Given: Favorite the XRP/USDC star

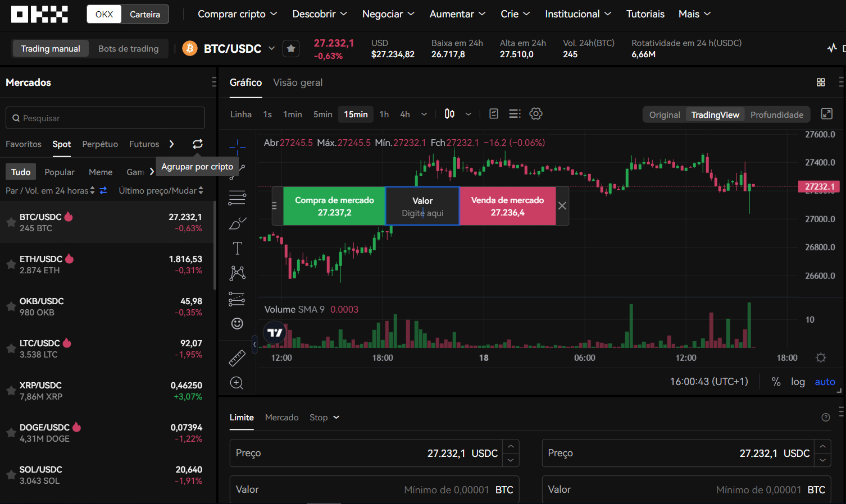Looking at the screenshot, I should (x=11, y=391).
